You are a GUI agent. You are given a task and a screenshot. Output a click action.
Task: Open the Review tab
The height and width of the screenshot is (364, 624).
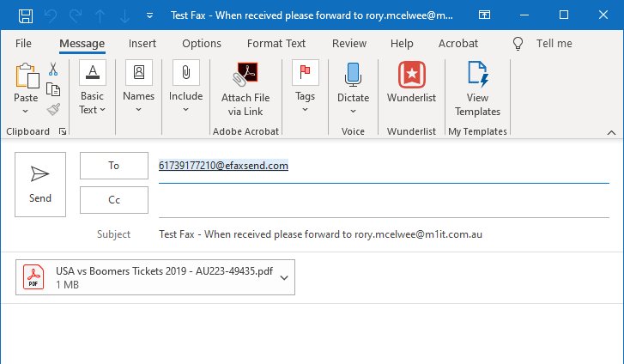tap(349, 44)
